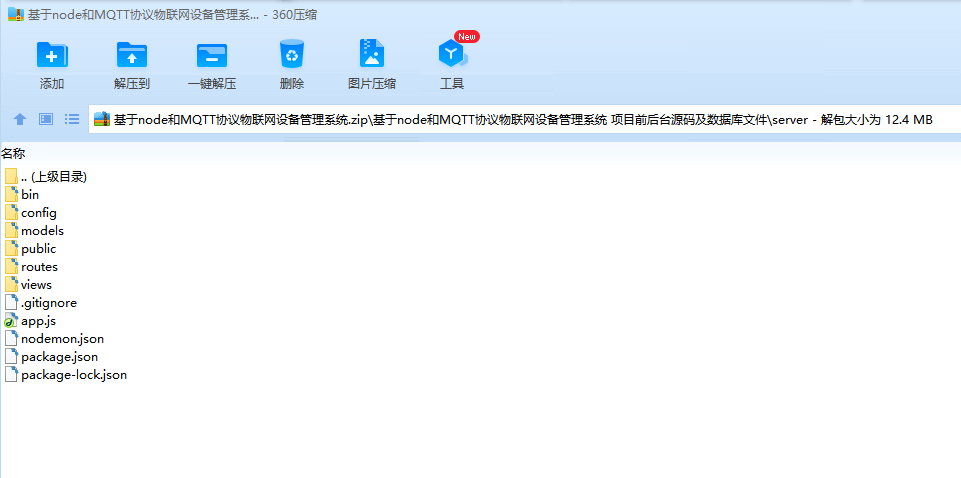Image resolution: width=961 pixels, height=478 pixels.
Task: Click the archive icon in the path bar
Action: 102,120
